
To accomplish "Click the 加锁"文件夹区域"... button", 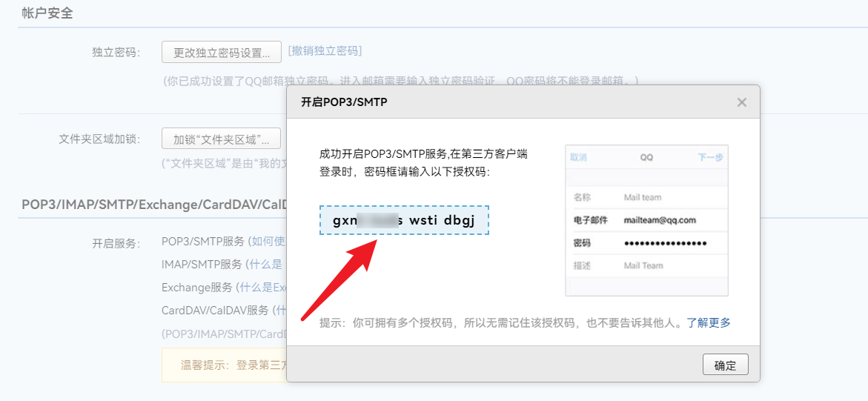I will pyautogui.click(x=221, y=139).
